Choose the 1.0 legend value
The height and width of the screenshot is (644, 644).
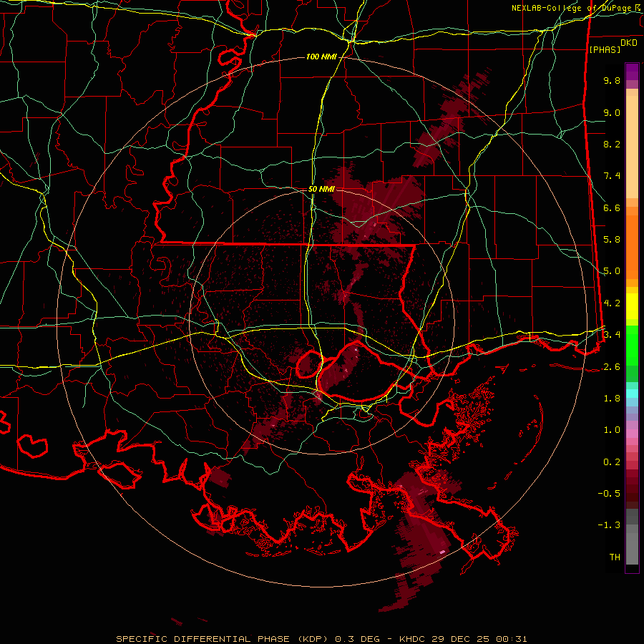(x=612, y=430)
